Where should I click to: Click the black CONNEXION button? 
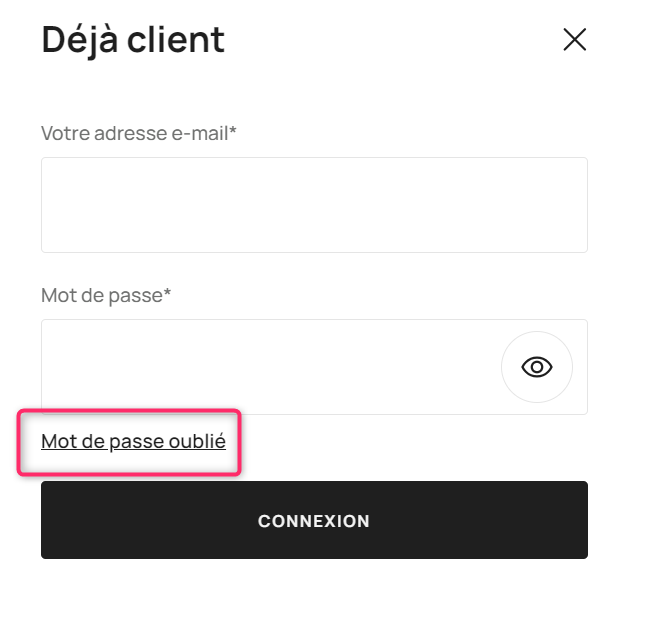[314, 520]
